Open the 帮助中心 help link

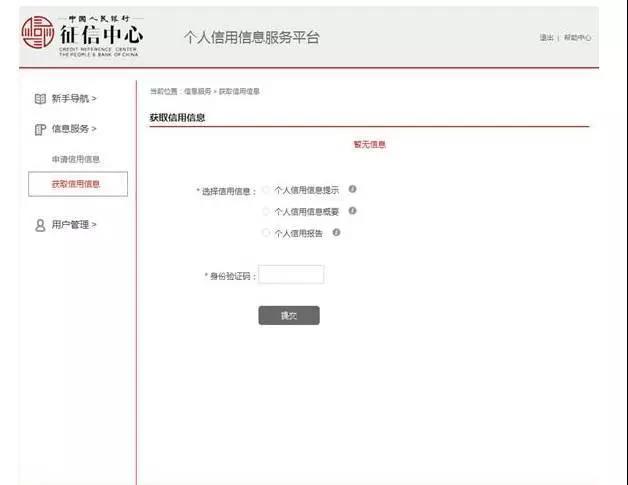tap(577, 38)
